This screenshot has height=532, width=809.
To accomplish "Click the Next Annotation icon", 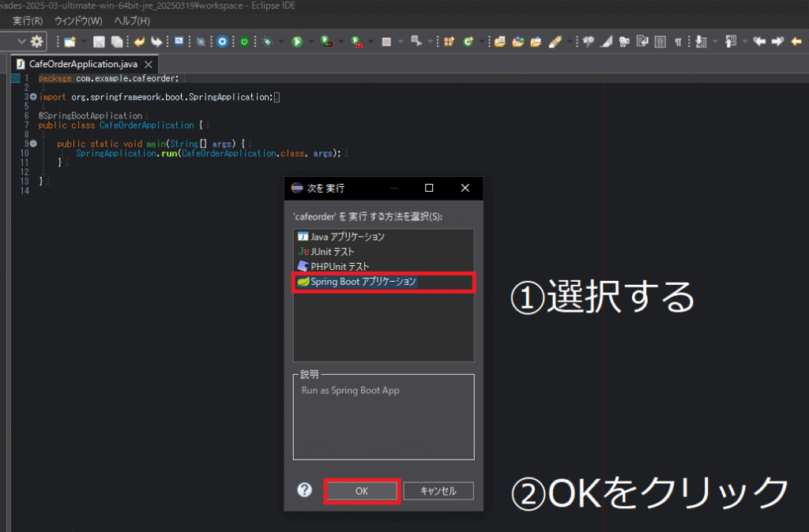I will 701,42.
